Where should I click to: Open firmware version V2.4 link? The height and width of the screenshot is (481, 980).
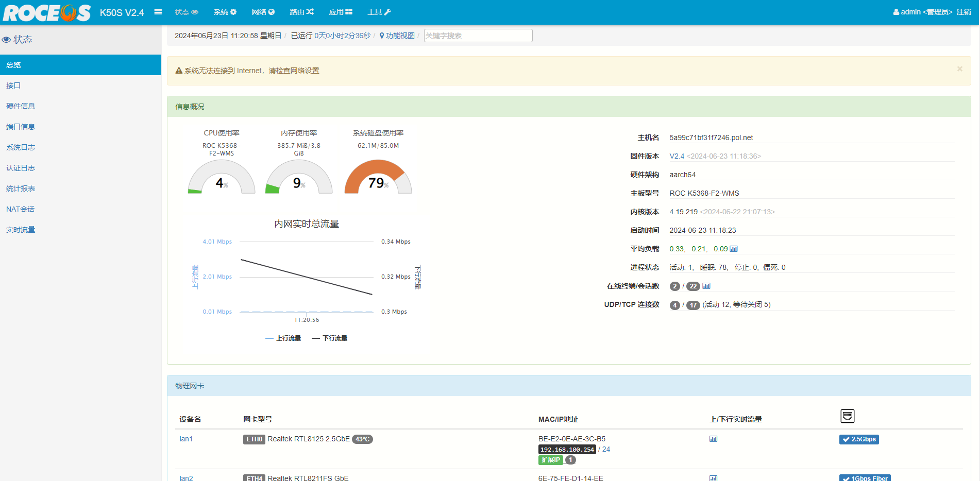pos(677,156)
